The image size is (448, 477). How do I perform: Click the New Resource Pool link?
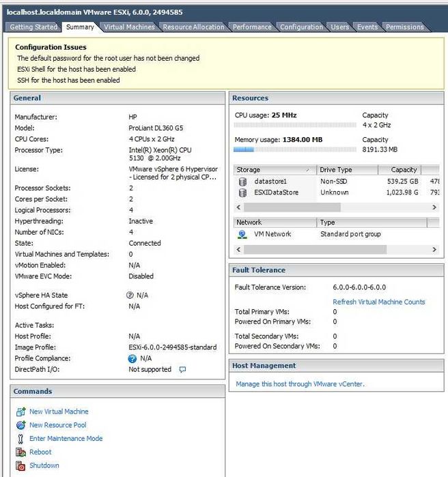[x=58, y=425]
